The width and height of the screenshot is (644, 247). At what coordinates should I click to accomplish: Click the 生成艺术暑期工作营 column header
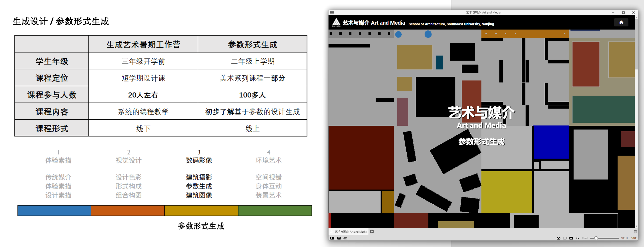pos(143,44)
